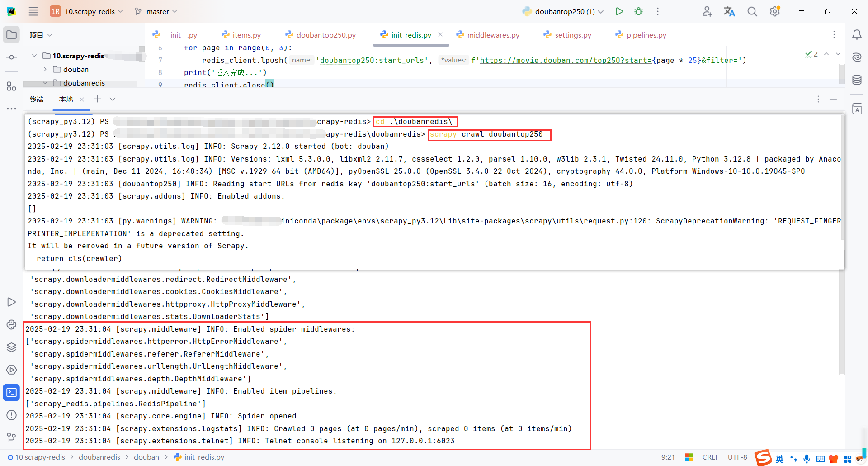Switch to the settings.py tab
Screen dimensions: 868x466
click(x=567, y=35)
